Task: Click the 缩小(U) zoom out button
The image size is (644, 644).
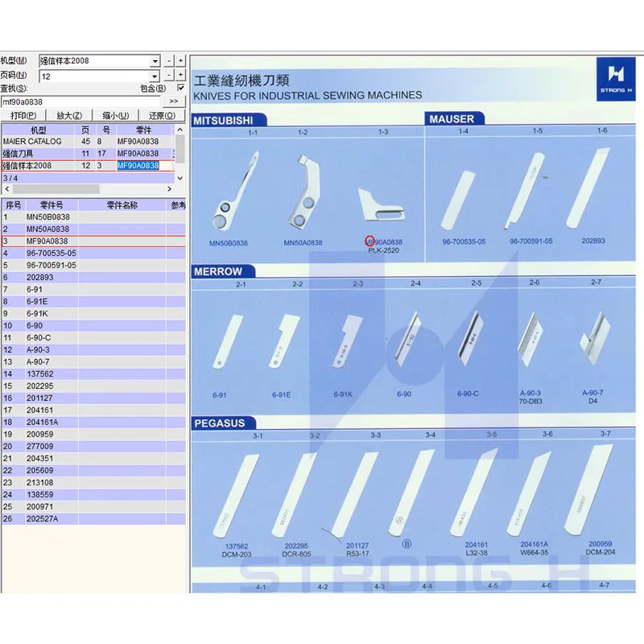Action: click(115, 115)
